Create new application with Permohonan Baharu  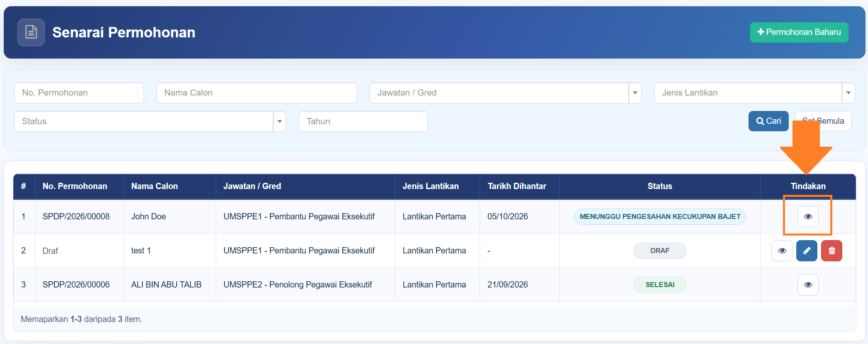[799, 32]
